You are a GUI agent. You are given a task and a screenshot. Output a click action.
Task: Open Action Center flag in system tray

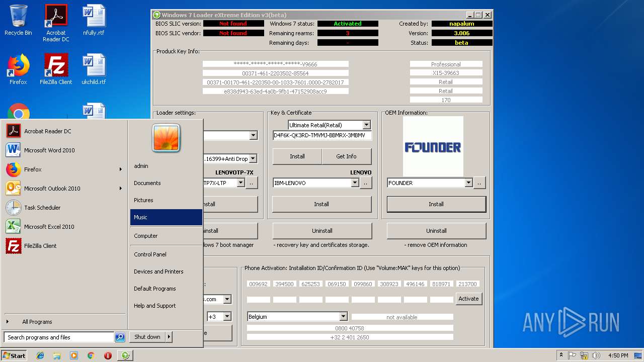point(573,355)
